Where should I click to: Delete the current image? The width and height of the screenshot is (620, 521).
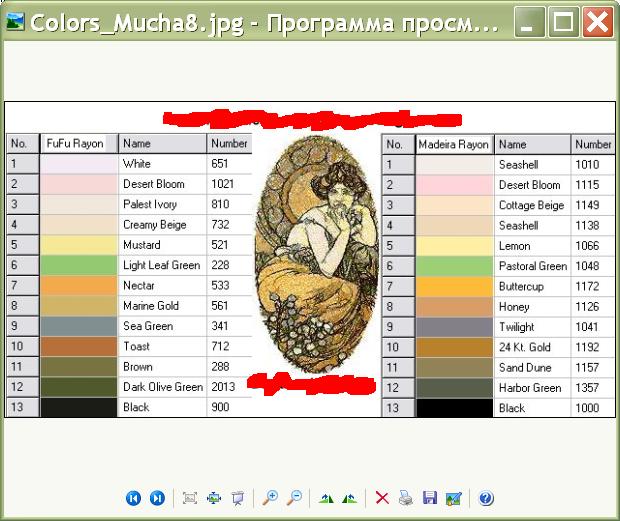click(x=382, y=498)
